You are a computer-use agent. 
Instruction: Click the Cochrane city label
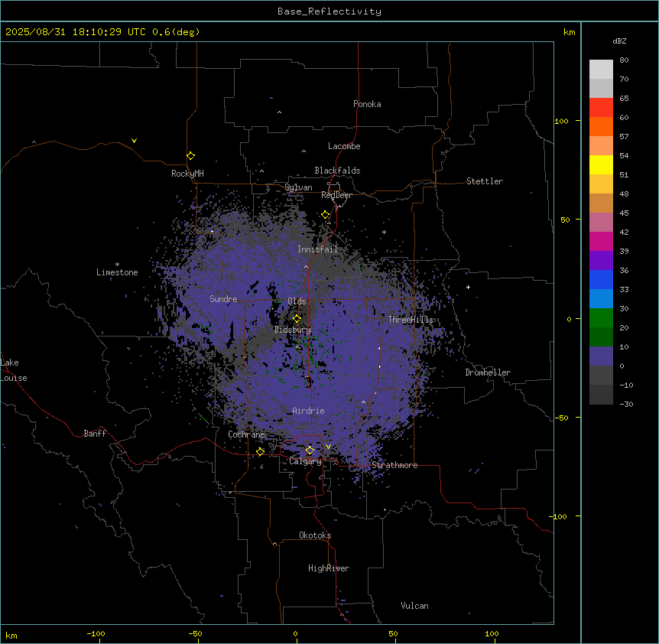(246, 434)
